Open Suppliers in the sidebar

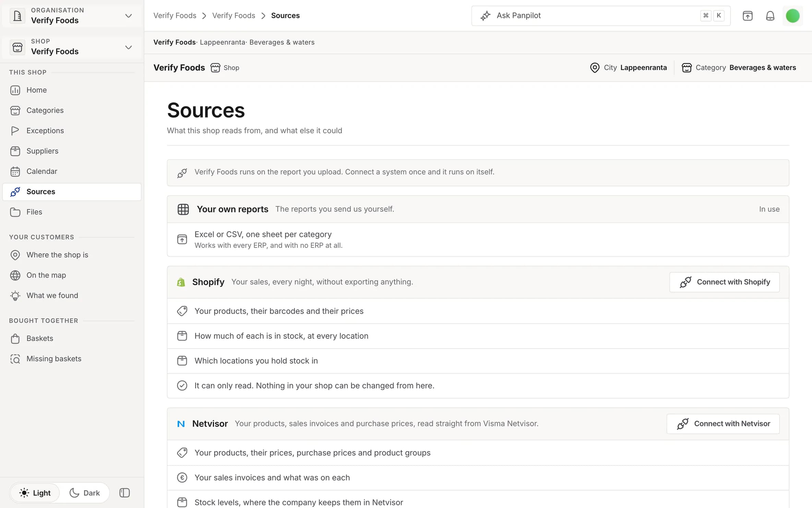coord(72,151)
